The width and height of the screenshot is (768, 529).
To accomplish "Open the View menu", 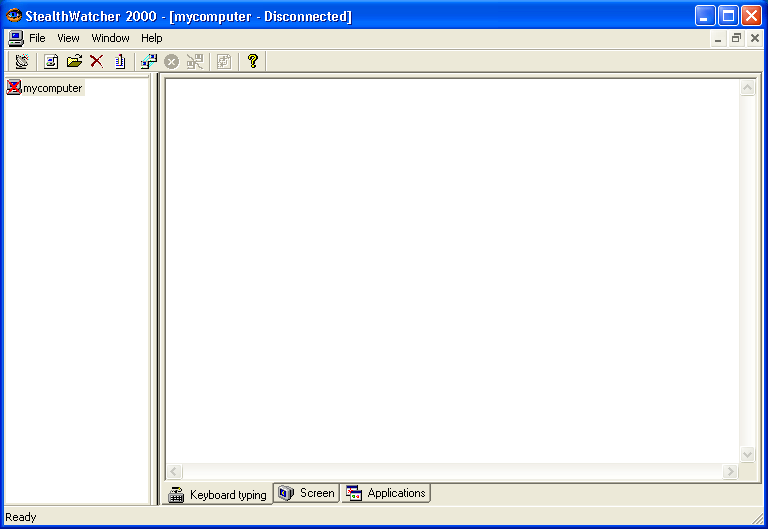I will pos(68,39).
